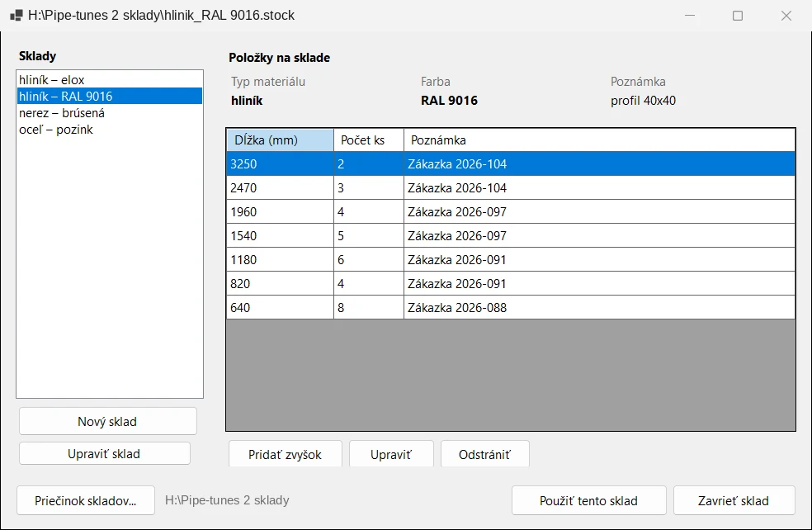Sort by the 'Dĺžka (mm)' column header
This screenshot has height=530, width=812.
(281, 140)
